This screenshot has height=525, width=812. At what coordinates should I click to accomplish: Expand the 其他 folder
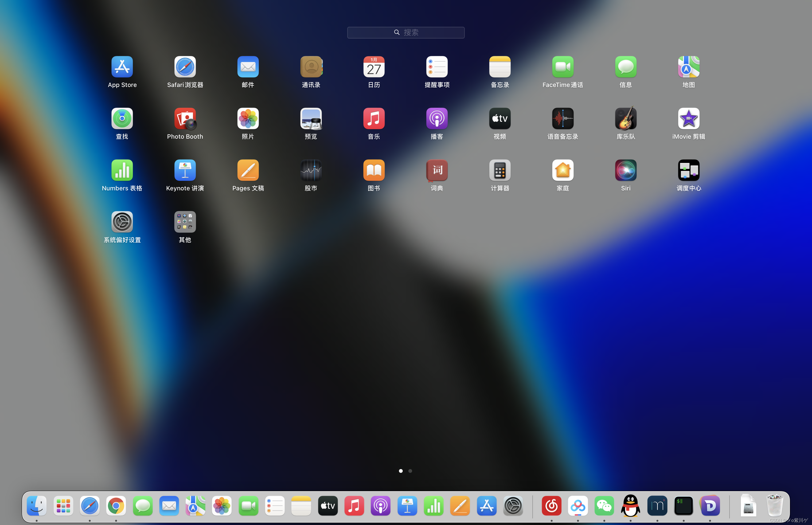coord(185,222)
